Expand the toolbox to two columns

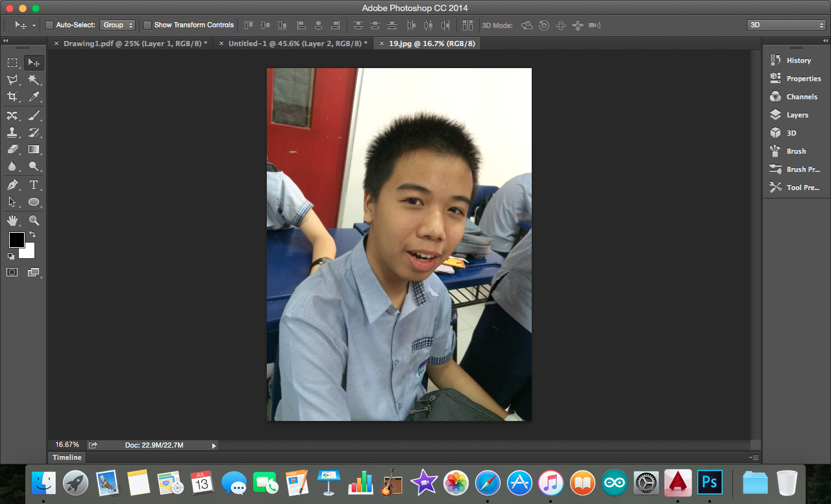point(6,40)
